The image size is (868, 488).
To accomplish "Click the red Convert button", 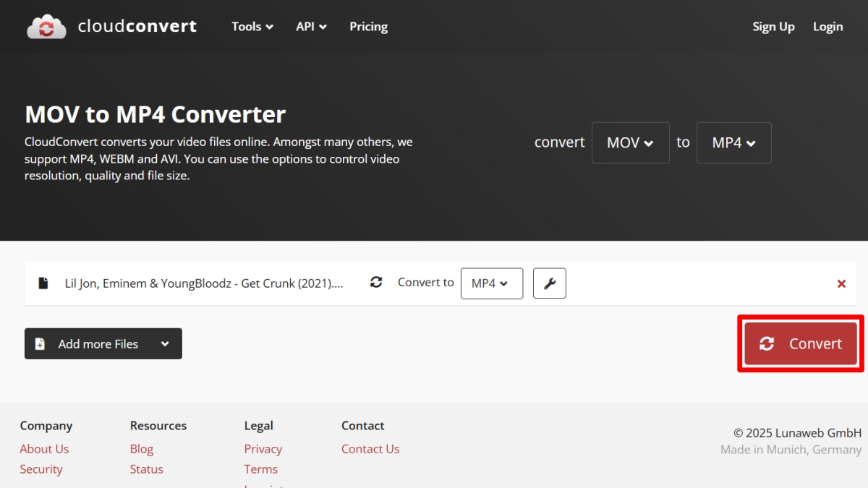I will coord(801,344).
